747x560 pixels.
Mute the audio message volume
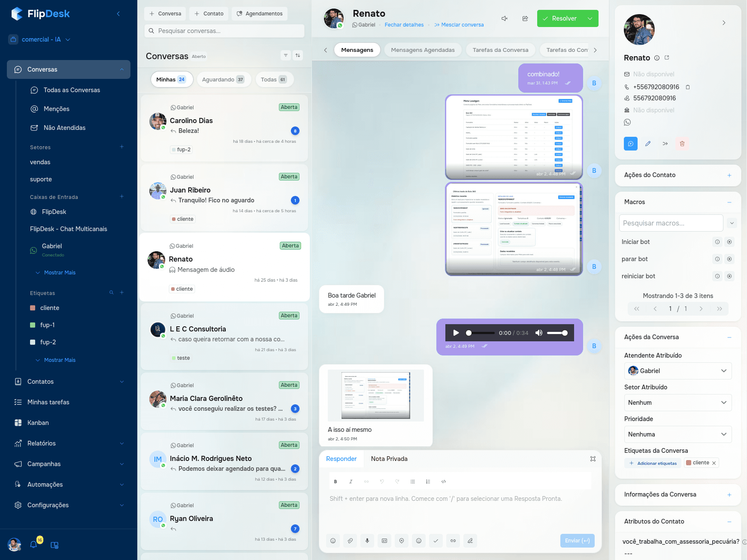(538, 333)
